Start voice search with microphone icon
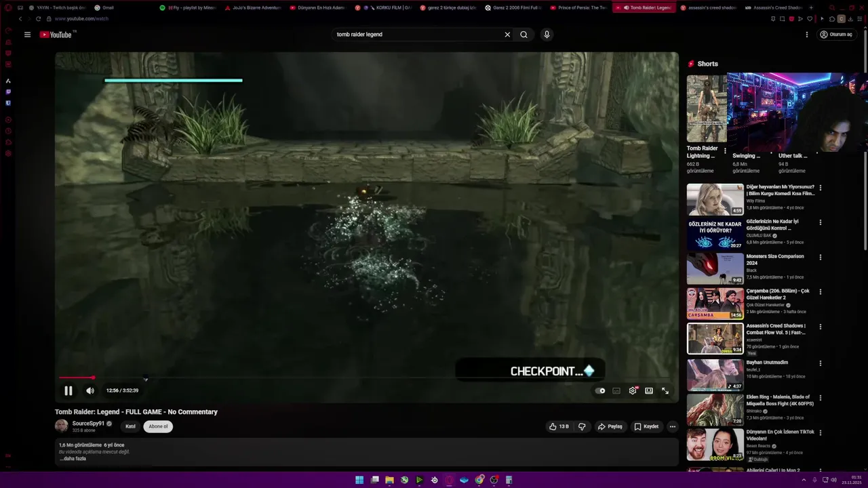The image size is (868, 488). [547, 35]
